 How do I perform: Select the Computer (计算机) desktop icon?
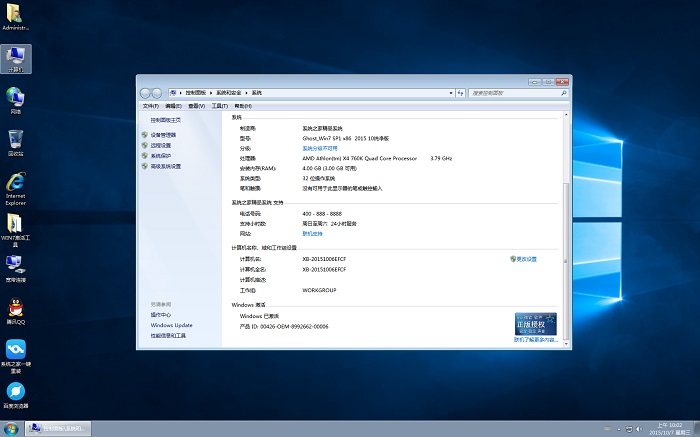coord(16,59)
